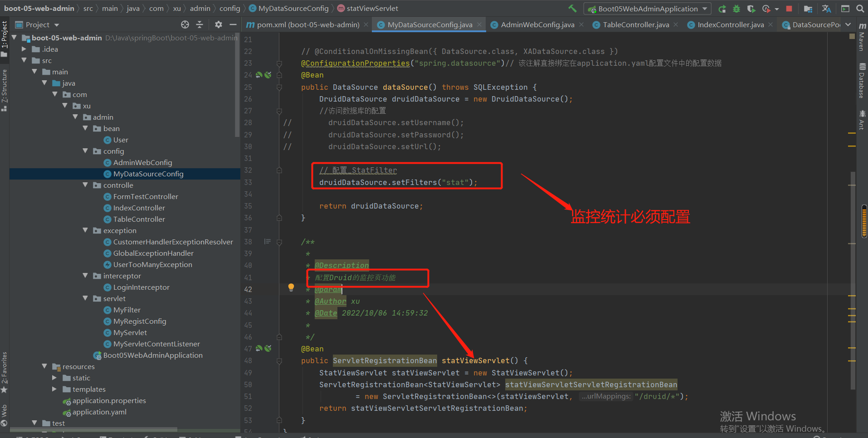Click the Project panel horizontal scrollbar
Viewport: 868px width, 438px height.
(93, 429)
